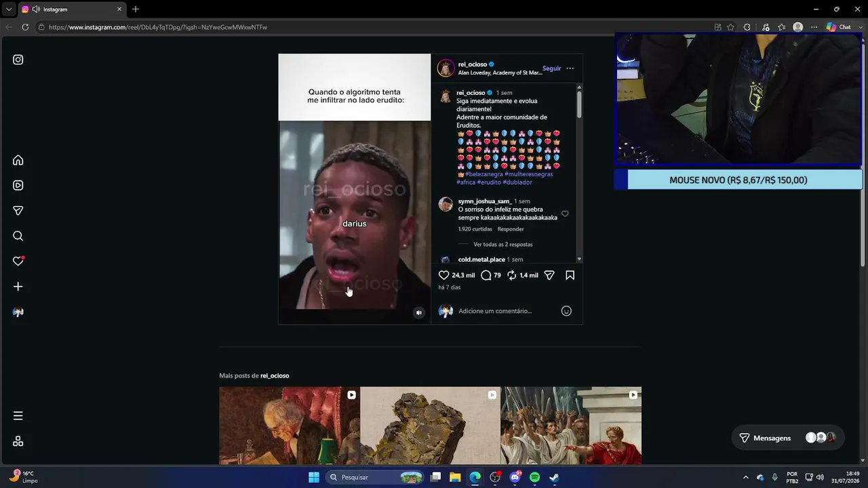Viewport: 868px width, 488px height.
Task: Open Spotify from the taskbar
Action: pos(534,477)
